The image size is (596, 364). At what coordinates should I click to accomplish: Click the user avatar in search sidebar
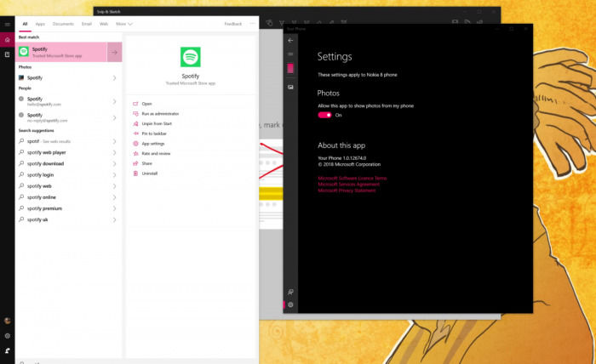8,321
